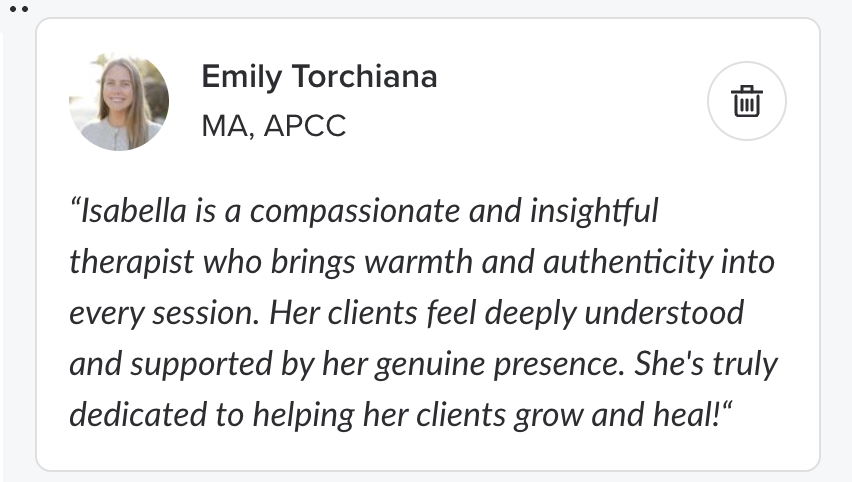852x482 pixels.
Task: Select the MA, APCC credentials text
Action: tap(273, 127)
